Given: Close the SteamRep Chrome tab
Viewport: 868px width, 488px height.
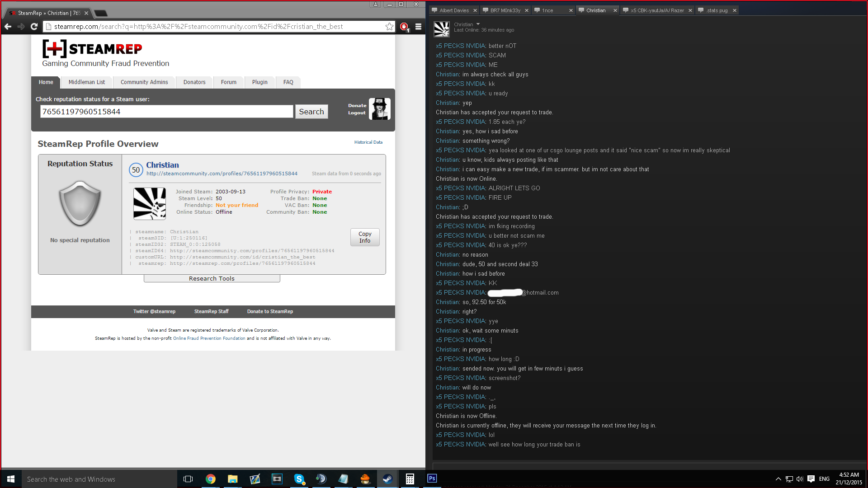Looking at the screenshot, I should 86,13.
